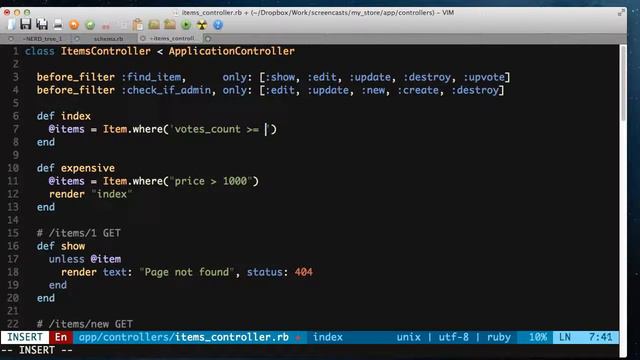Open Help with the blue question icon

click(x=218, y=25)
